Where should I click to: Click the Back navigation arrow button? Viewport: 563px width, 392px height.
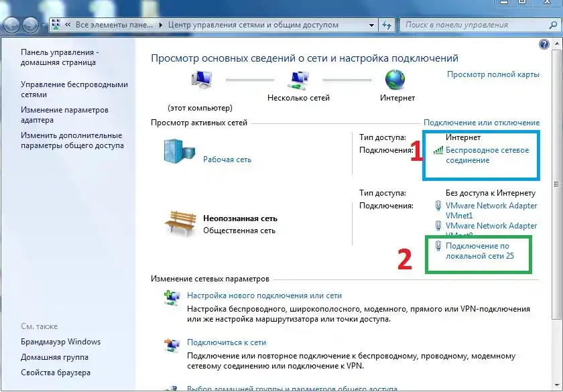pyautogui.click(x=11, y=25)
